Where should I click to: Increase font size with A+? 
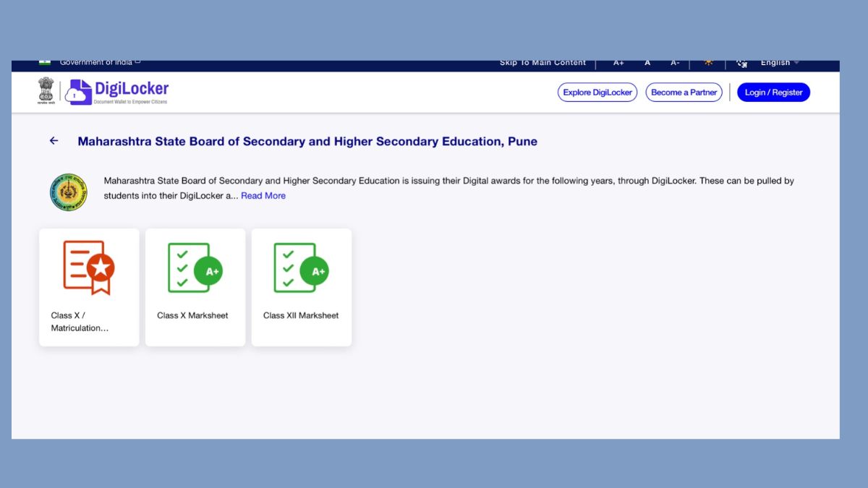(618, 64)
